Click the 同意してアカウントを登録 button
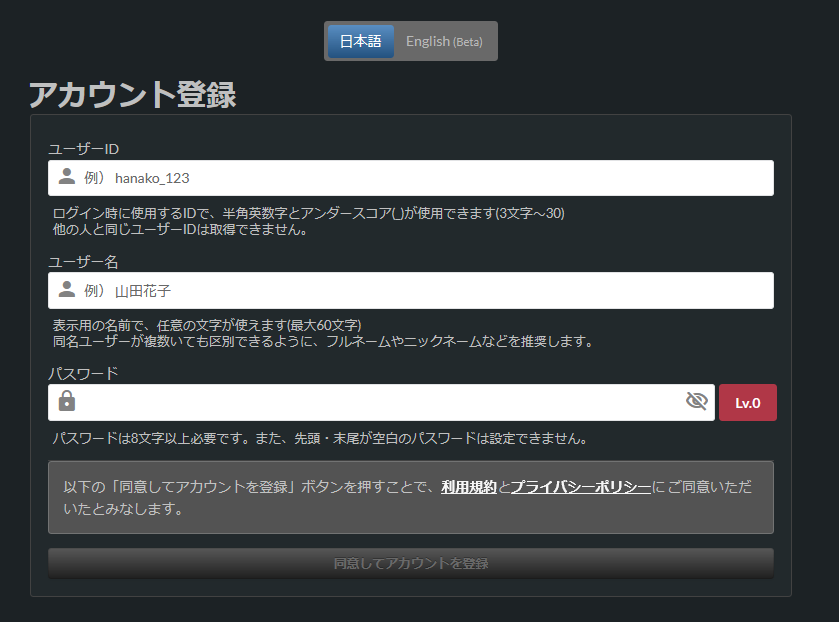This screenshot has height=622, width=839. pos(410,563)
